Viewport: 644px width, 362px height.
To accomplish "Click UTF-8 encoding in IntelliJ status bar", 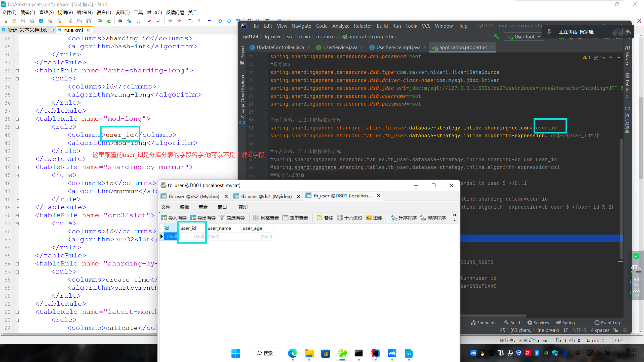I will click(580, 330).
